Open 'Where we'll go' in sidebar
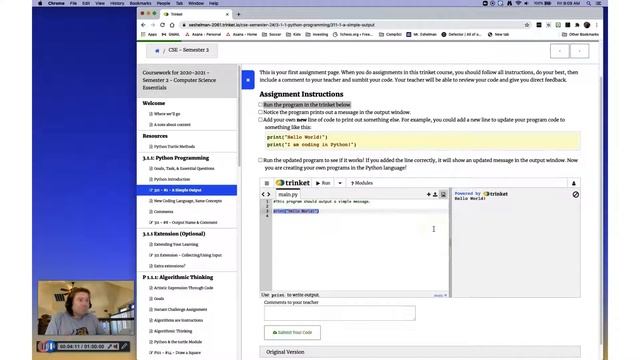The height and width of the screenshot is (360, 640). (x=167, y=114)
